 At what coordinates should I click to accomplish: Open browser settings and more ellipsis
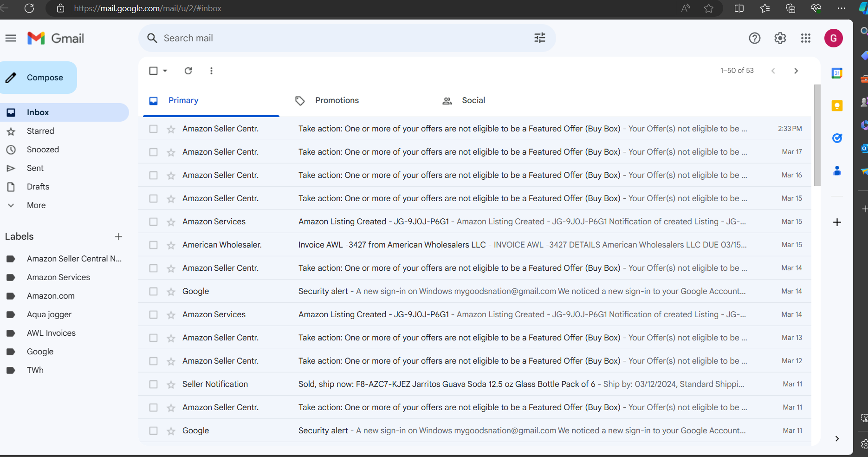[841, 8]
